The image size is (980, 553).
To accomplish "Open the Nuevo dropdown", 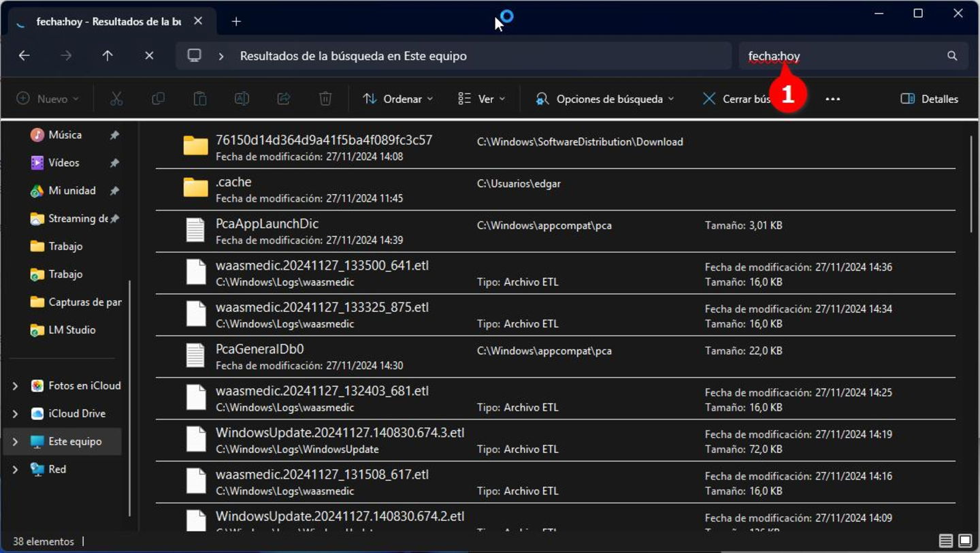I will (x=48, y=99).
